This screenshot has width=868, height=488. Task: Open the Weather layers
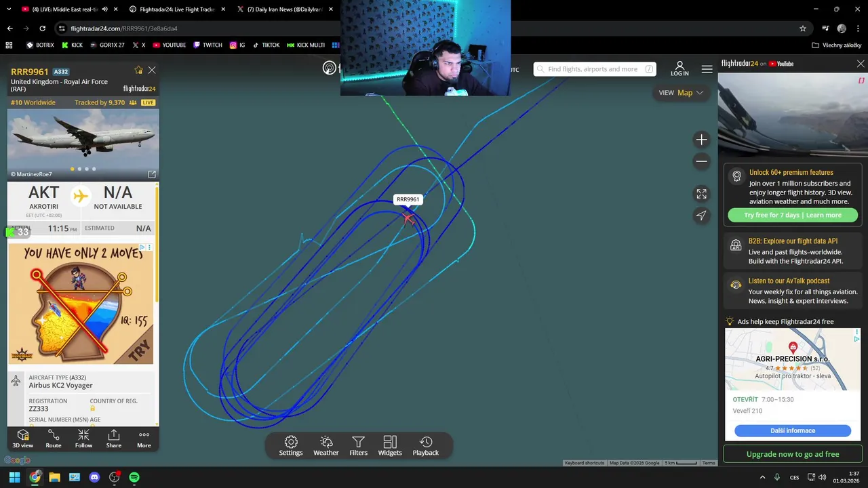pyautogui.click(x=326, y=446)
